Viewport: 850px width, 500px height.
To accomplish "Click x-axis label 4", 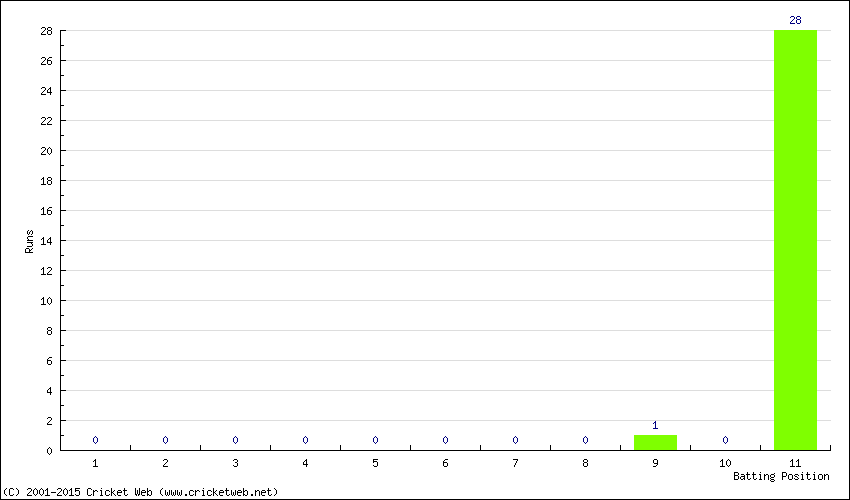I will (305, 463).
